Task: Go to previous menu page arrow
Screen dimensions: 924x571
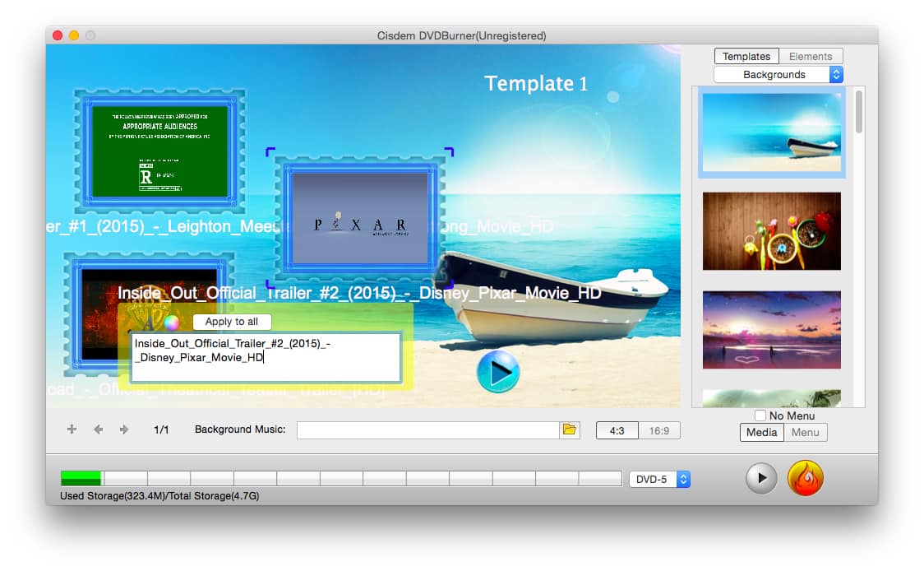Action: point(99,429)
